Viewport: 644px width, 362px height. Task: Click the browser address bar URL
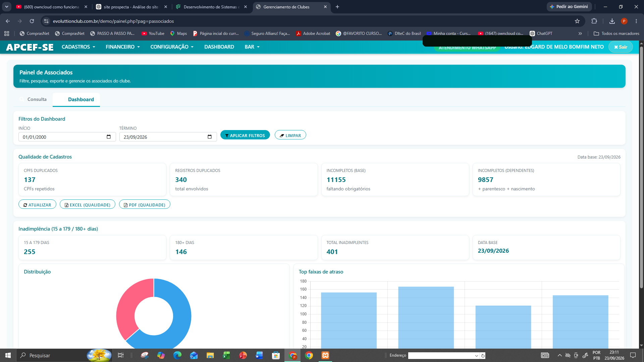pyautogui.click(x=113, y=21)
